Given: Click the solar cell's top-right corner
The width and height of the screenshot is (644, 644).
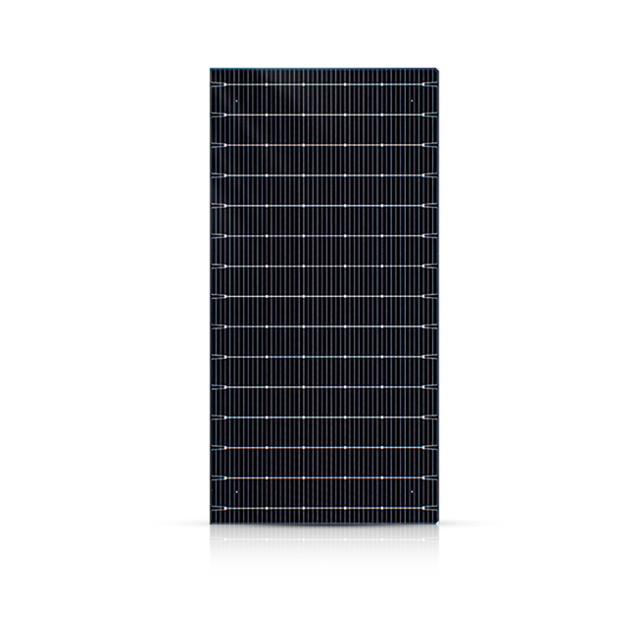Looking at the screenshot, I should 438,70.
